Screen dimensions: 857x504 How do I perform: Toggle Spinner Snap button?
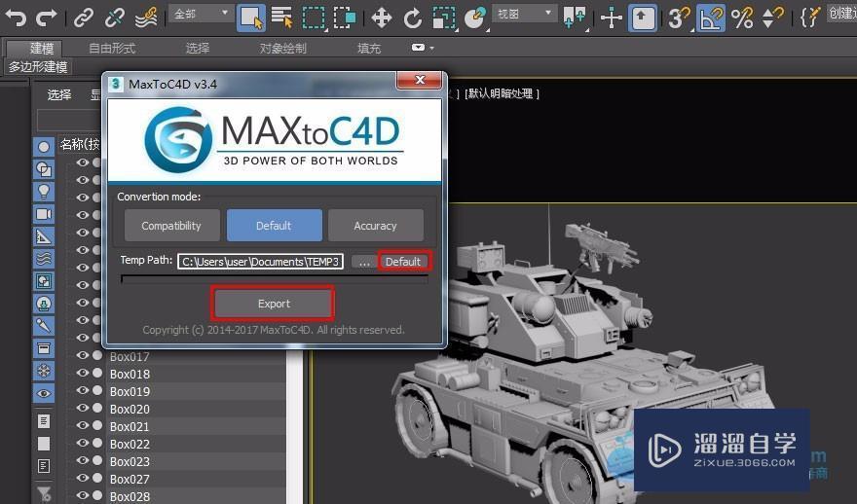click(x=773, y=18)
